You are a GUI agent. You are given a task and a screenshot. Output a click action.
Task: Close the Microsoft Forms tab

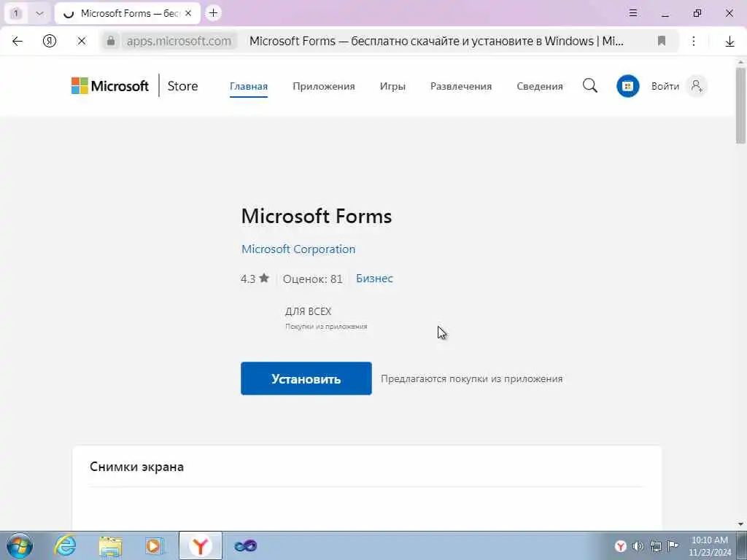(x=188, y=13)
